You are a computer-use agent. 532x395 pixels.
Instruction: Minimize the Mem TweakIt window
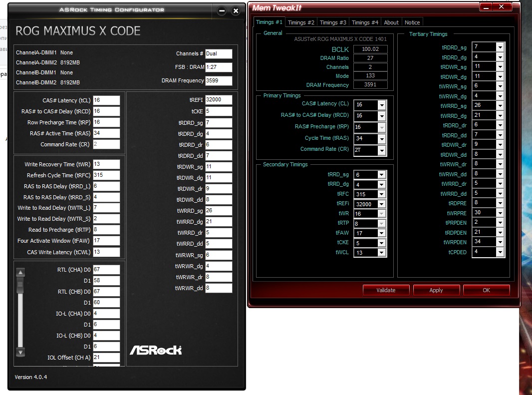486,7
